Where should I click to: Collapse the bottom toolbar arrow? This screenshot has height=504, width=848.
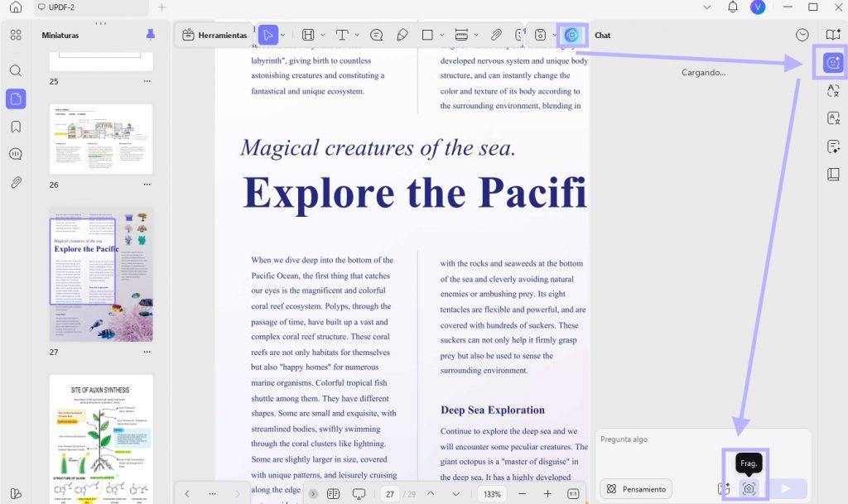(312, 494)
